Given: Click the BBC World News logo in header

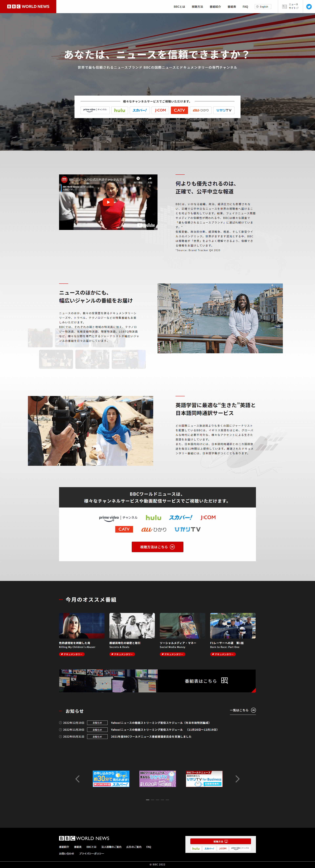Looking at the screenshot, I should (x=28, y=6).
